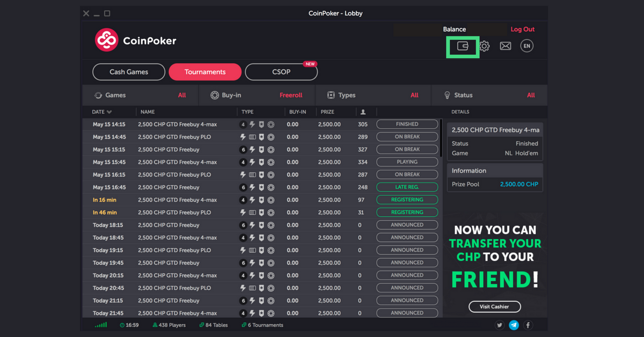
Task: Open the settings gear icon
Action: [484, 46]
